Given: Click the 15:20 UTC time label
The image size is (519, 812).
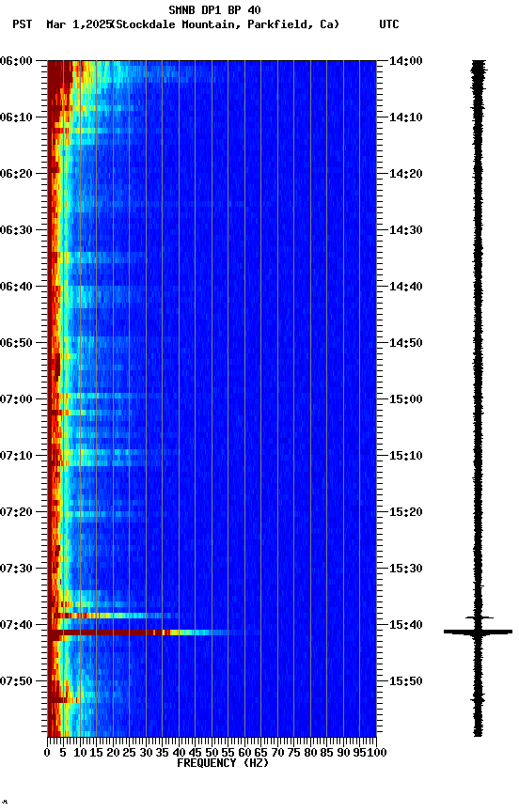Looking at the screenshot, I should coord(406,512).
